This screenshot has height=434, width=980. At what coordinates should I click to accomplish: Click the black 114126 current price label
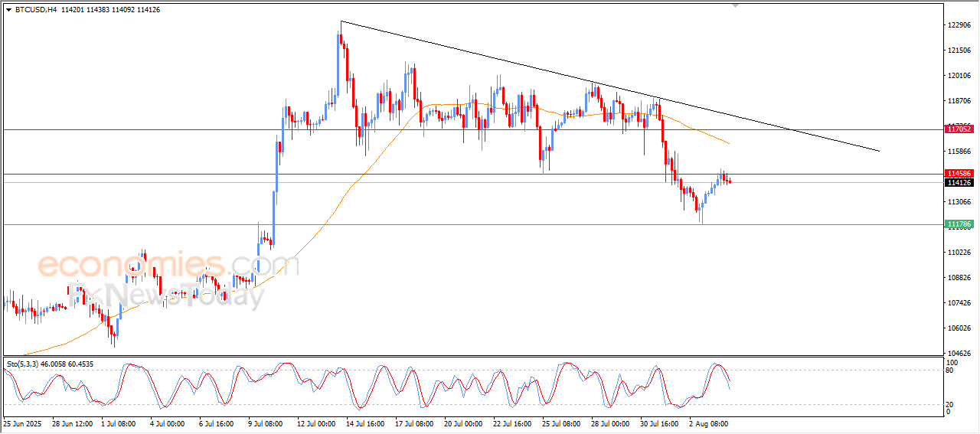click(x=960, y=183)
